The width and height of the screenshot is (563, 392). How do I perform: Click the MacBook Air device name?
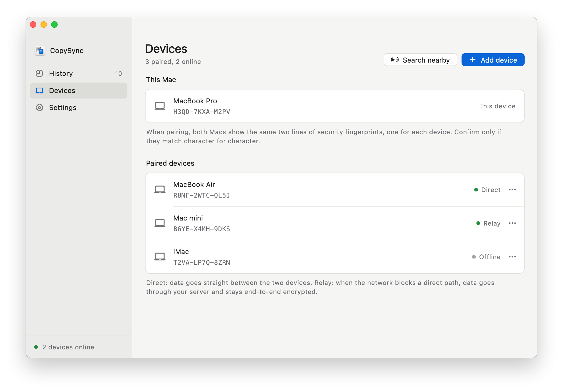[194, 185]
